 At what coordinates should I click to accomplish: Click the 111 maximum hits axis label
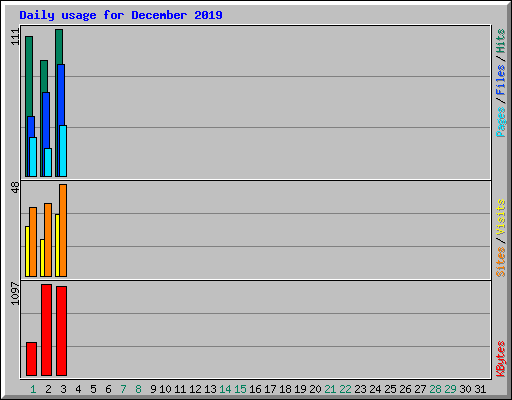click(x=15, y=37)
